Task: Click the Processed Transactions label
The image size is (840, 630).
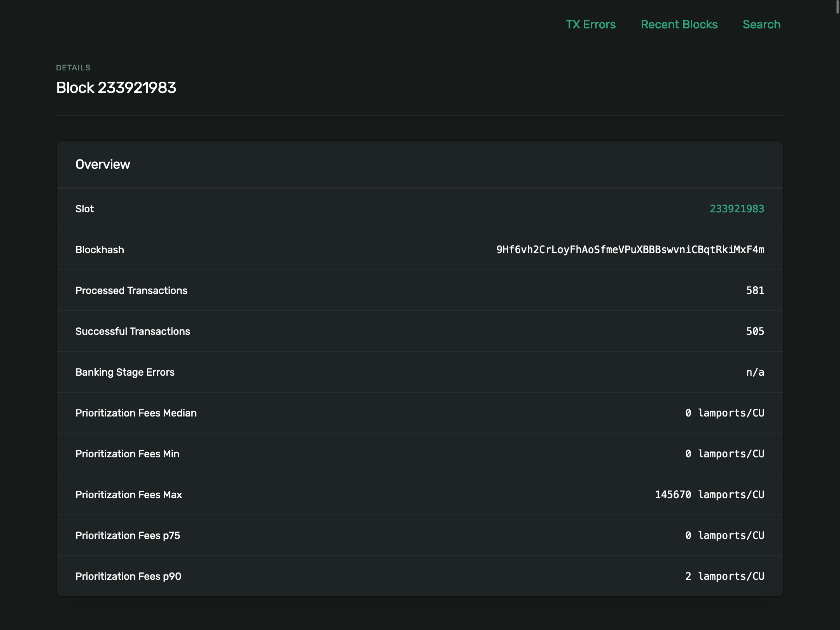Action: pos(131,290)
